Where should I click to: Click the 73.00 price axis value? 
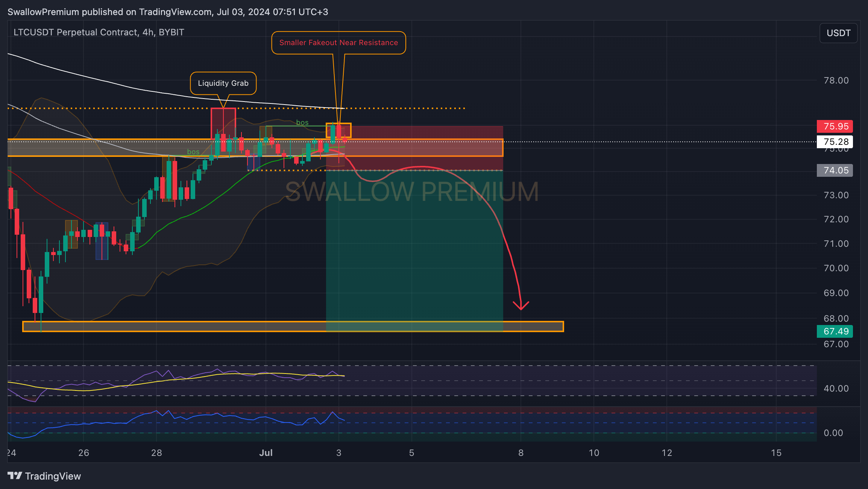click(836, 195)
